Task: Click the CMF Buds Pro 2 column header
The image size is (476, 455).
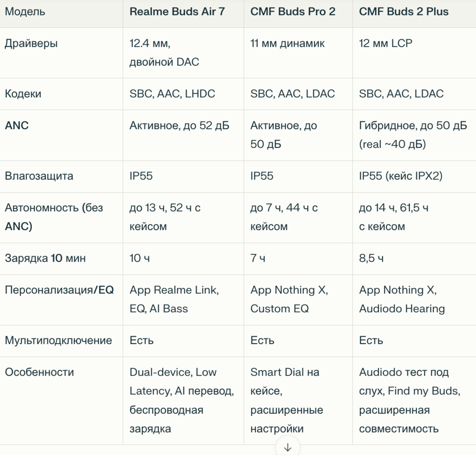Action: click(x=293, y=12)
